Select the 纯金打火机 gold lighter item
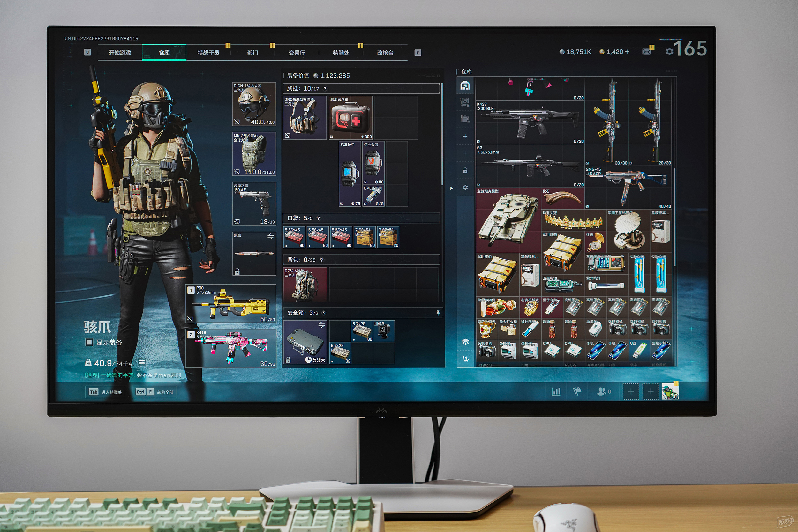The width and height of the screenshot is (798, 532). [508, 329]
